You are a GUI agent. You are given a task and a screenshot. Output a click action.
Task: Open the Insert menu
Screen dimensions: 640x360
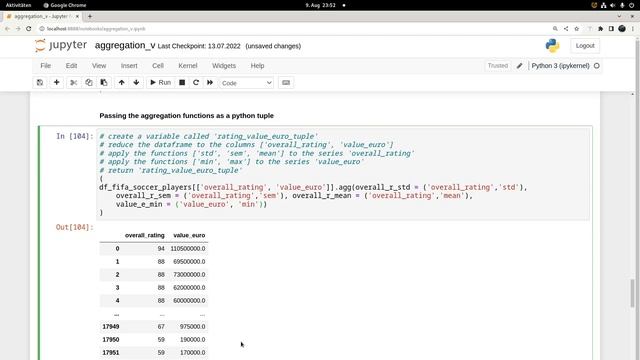tap(129, 66)
